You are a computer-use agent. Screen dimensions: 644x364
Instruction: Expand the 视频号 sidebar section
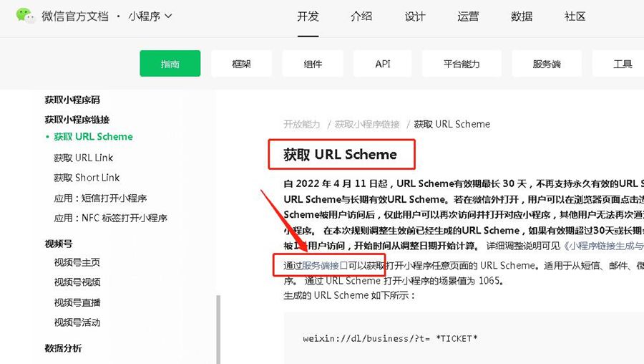tap(59, 244)
